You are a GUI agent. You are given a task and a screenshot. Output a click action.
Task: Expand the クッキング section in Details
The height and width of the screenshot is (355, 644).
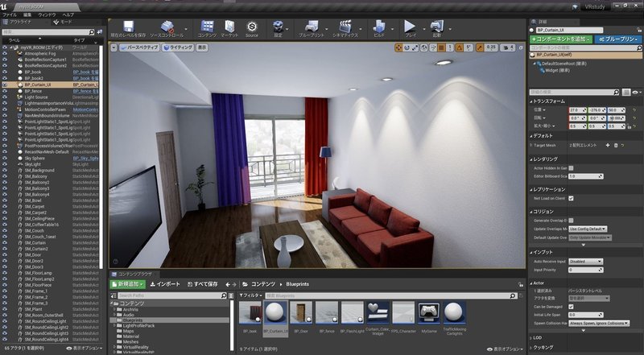(531, 348)
